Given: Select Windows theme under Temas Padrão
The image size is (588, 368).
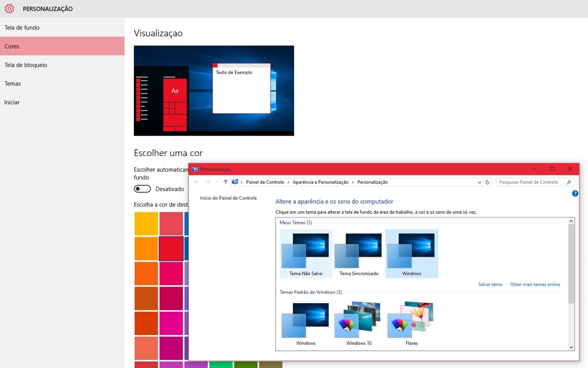Looking at the screenshot, I should point(306,323).
